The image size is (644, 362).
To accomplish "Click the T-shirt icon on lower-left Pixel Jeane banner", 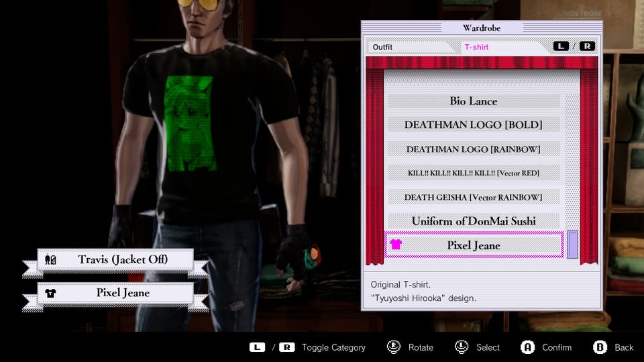I will [x=50, y=293].
